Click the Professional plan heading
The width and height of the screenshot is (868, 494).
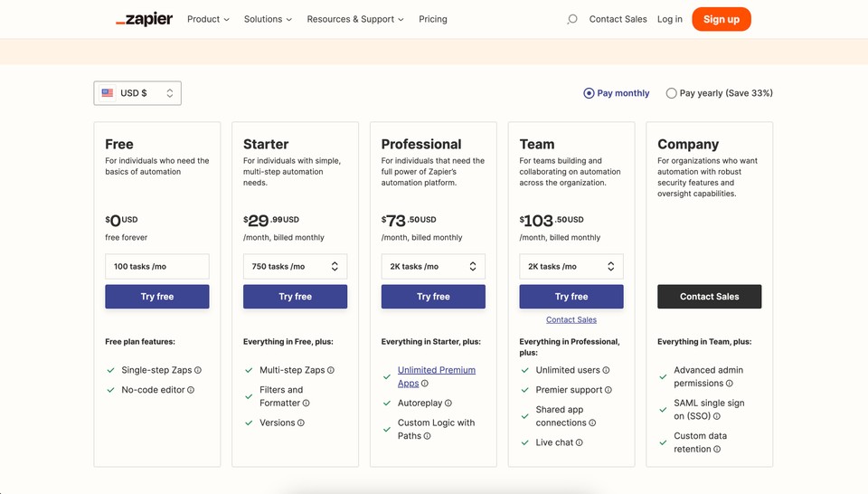[x=421, y=144]
